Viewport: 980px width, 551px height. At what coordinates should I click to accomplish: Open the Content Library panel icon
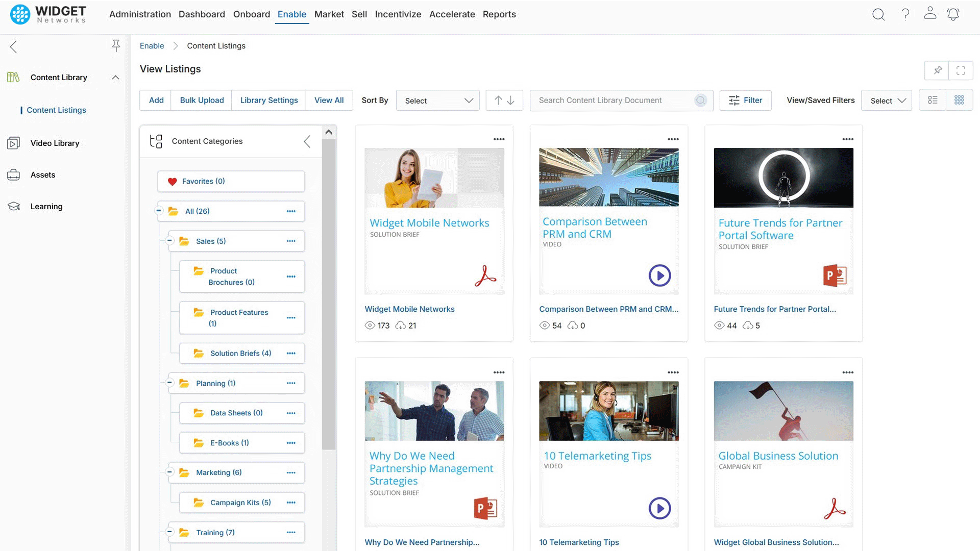[14, 77]
